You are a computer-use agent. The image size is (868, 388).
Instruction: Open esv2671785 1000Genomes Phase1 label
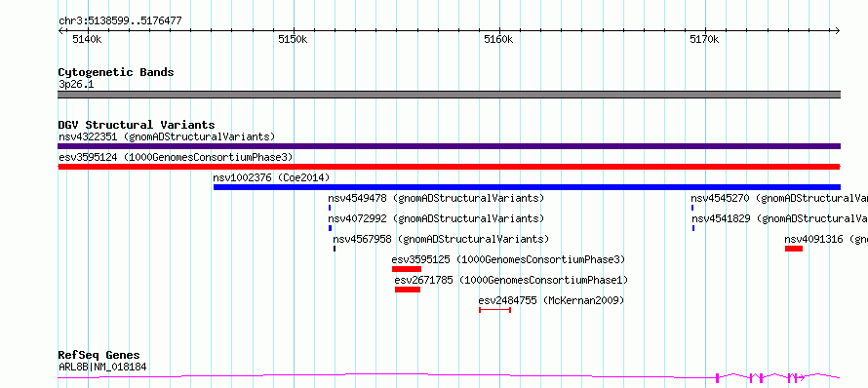[x=511, y=280]
